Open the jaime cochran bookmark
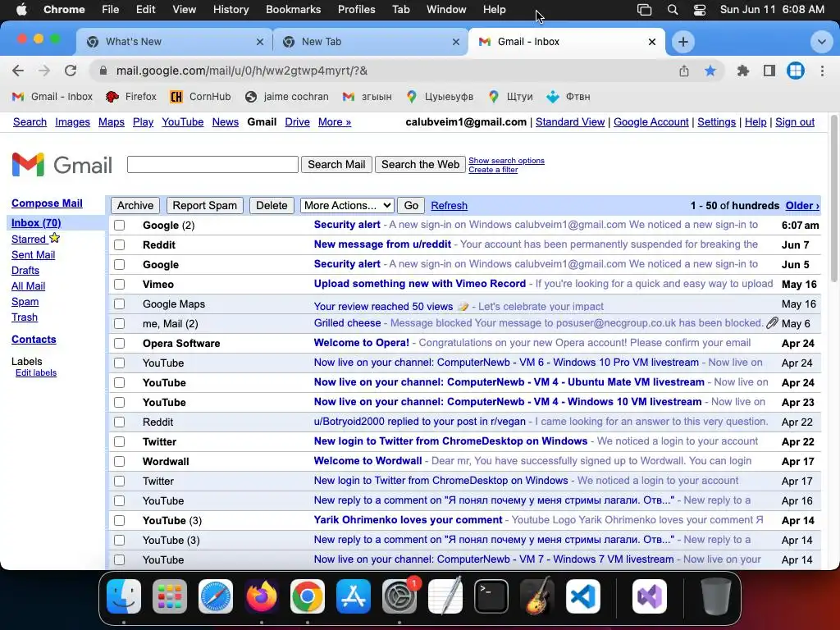The height and width of the screenshot is (630, 840). coord(286,97)
